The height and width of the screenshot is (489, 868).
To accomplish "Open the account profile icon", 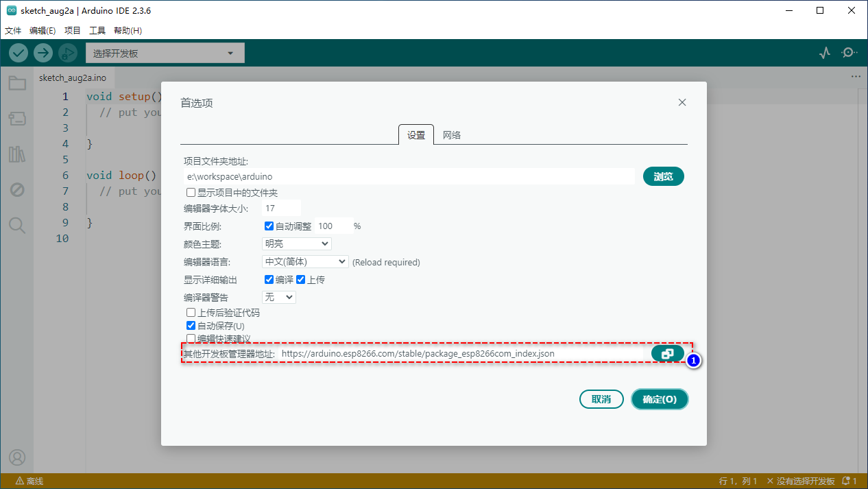I will (x=17, y=457).
